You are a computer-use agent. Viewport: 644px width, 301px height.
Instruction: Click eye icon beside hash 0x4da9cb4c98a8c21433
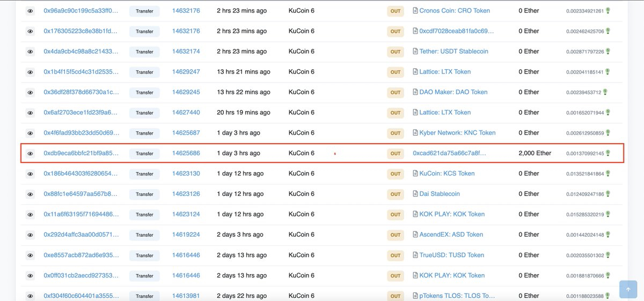31,52
